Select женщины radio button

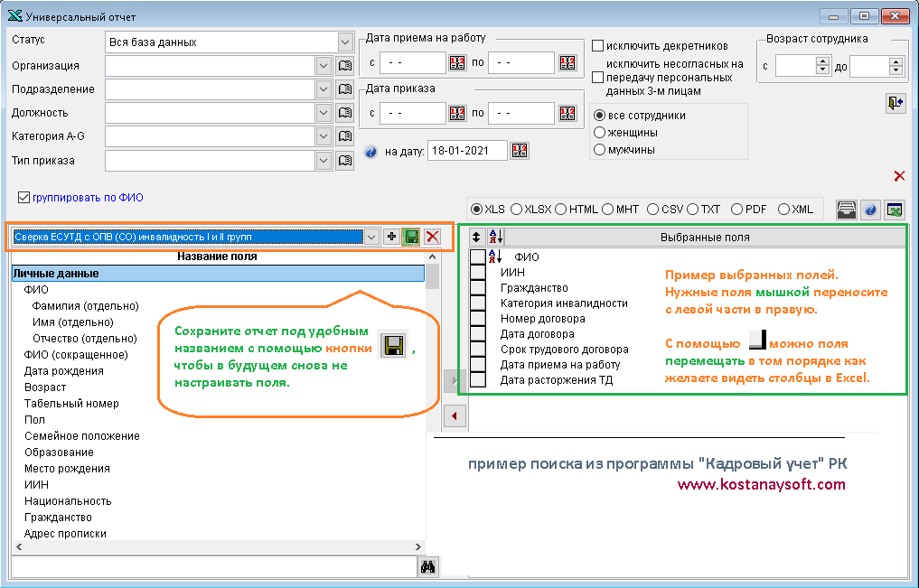(x=599, y=133)
